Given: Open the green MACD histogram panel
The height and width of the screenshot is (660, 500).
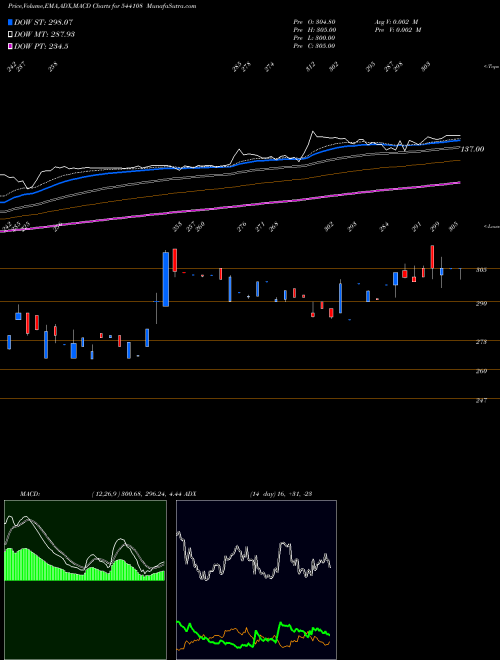Looking at the screenshot, I should [x=85, y=580].
